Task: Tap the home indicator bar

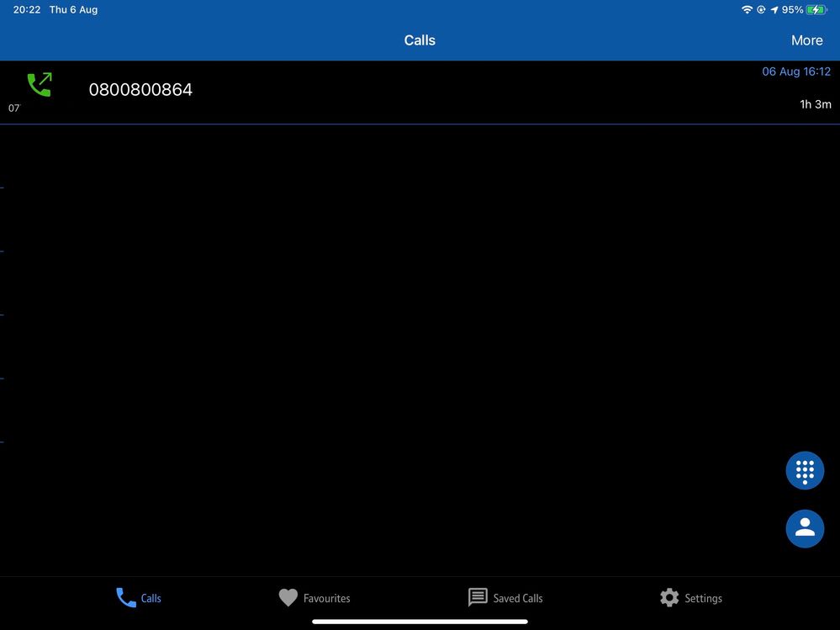Action: click(x=420, y=622)
